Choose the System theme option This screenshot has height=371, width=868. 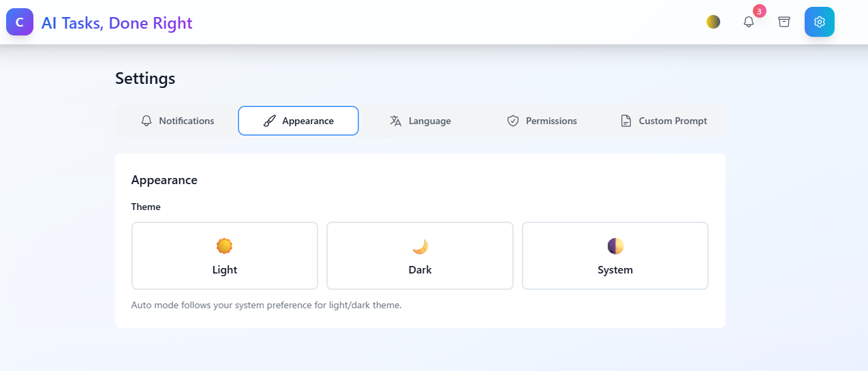tap(615, 256)
